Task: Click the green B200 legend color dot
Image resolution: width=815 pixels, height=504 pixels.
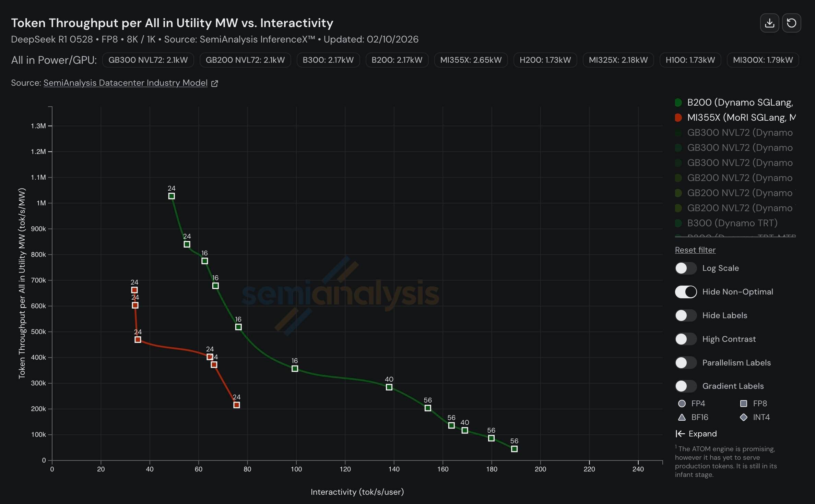Action: (x=678, y=103)
